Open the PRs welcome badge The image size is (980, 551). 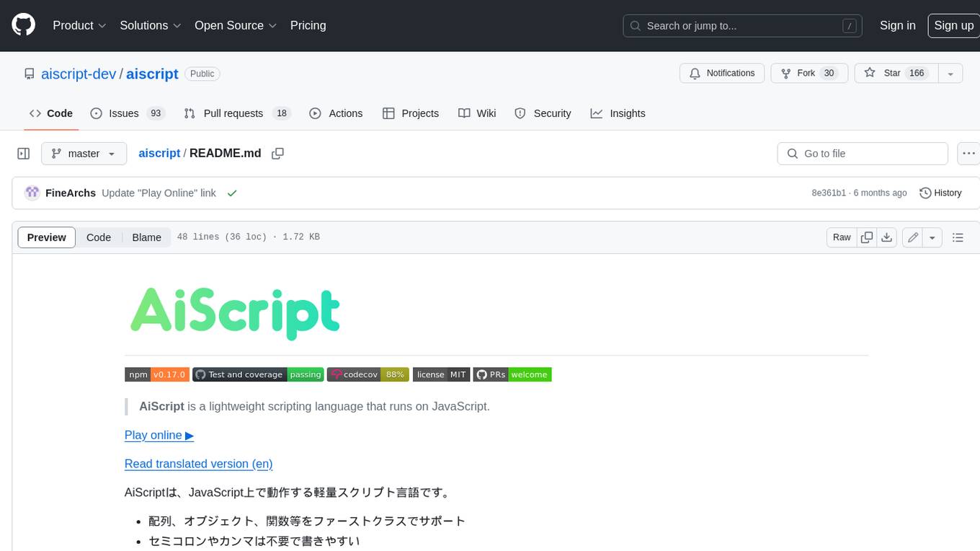pos(512,374)
